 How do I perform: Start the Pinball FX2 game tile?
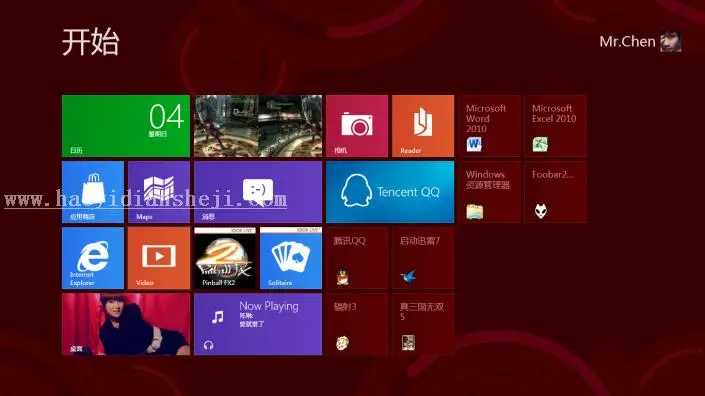225,258
